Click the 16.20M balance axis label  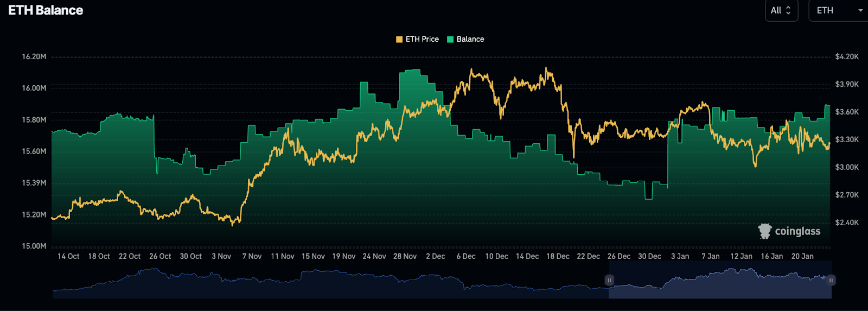(x=34, y=56)
